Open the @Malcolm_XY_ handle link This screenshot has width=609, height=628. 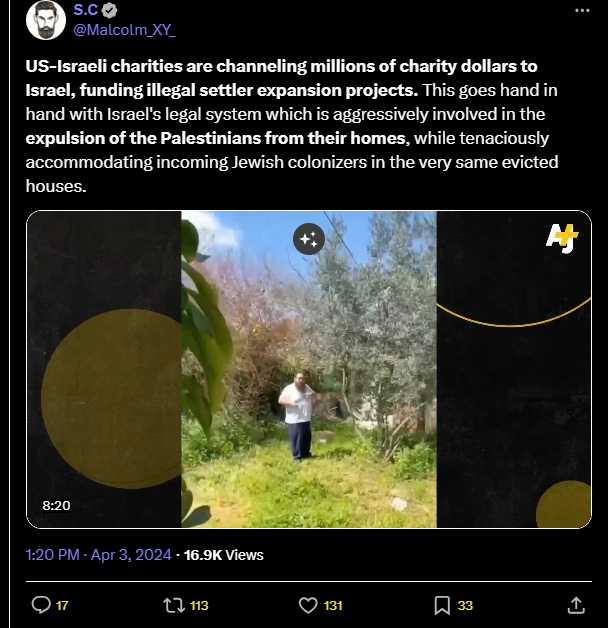125,30
